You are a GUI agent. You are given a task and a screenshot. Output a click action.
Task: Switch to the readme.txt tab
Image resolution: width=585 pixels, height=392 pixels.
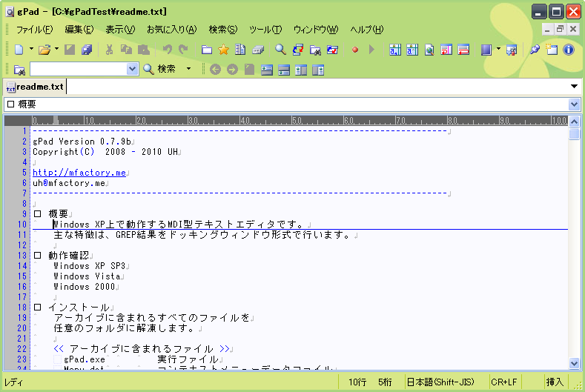pos(39,87)
